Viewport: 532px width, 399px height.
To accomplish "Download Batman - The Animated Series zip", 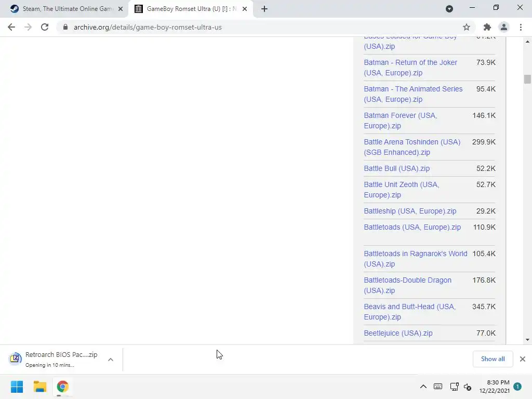I will pyautogui.click(x=413, y=94).
